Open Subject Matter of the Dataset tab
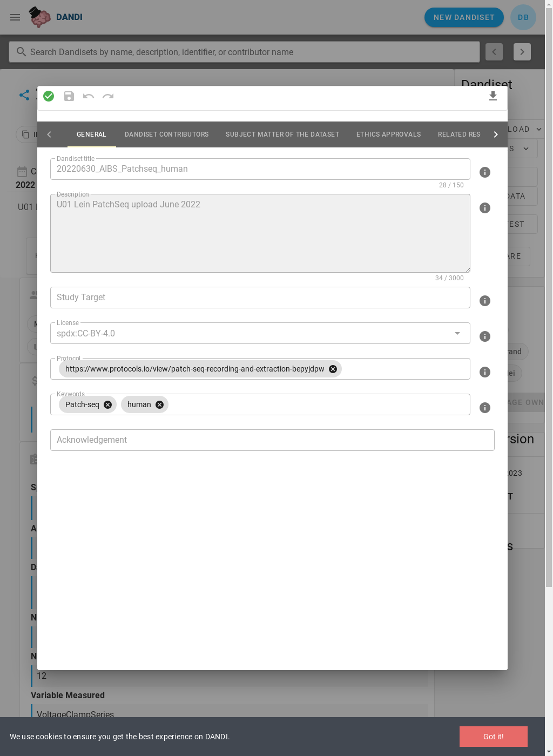This screenshot has height=756, width=553. tap(282, 134)
